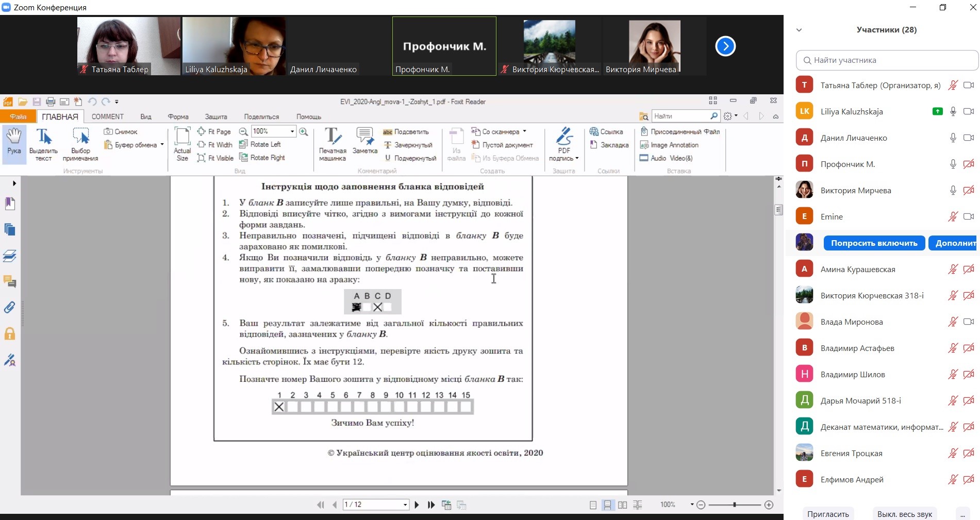Click the Actual Size icon
This screenshot has height=520, width=980.
click(x=182, y=143)
